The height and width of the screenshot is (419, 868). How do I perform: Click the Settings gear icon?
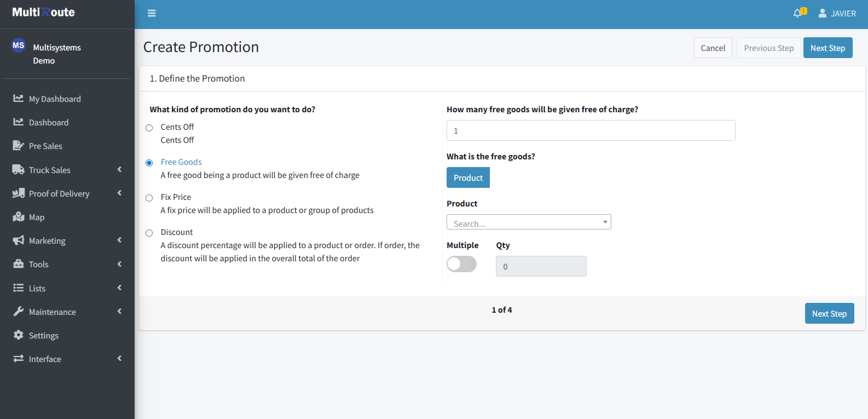tap(19, 335)
